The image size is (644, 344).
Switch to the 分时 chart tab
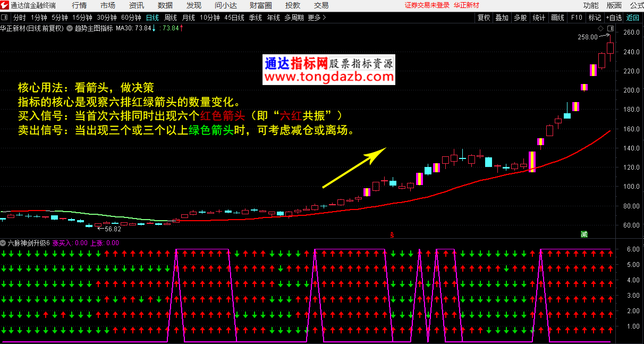19,18
